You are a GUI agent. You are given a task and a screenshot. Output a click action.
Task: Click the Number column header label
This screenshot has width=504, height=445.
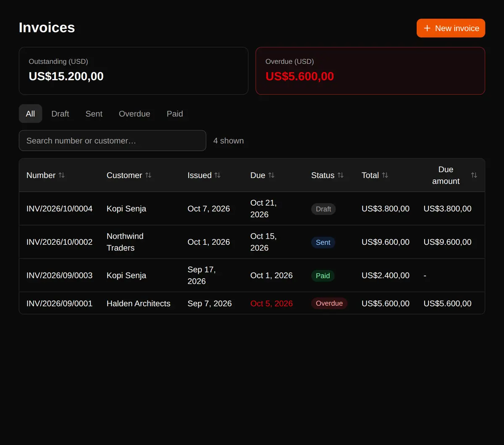pyautogui.click(x=41, y=175)
